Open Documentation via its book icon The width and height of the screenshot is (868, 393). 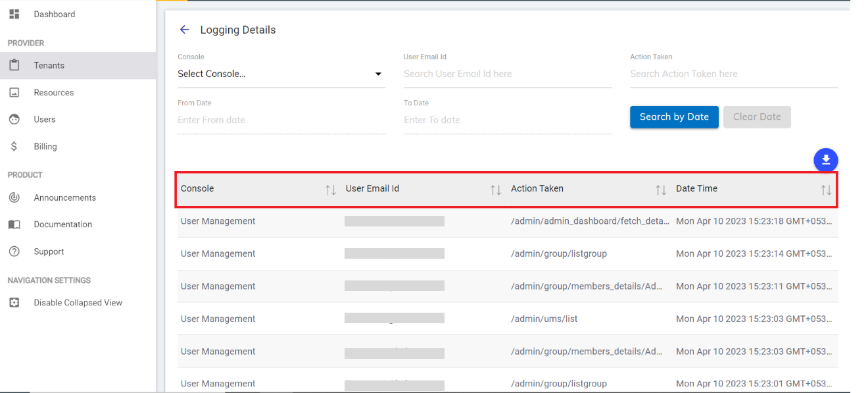14,224
